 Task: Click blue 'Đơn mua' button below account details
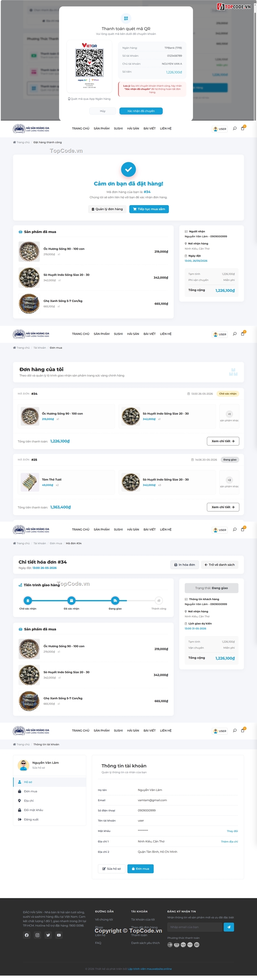[140, 869]
